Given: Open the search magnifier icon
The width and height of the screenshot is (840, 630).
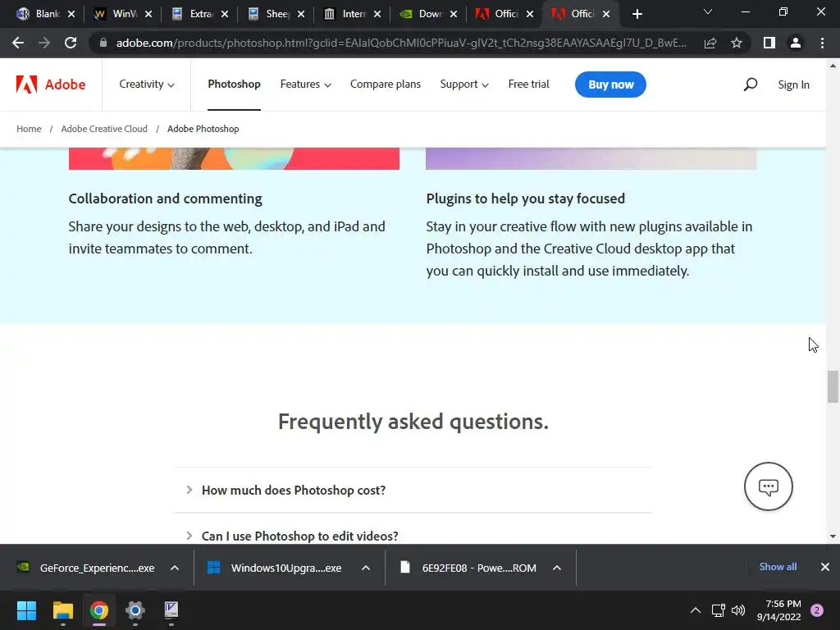Looking at the screenshot, I should point(751,84).
